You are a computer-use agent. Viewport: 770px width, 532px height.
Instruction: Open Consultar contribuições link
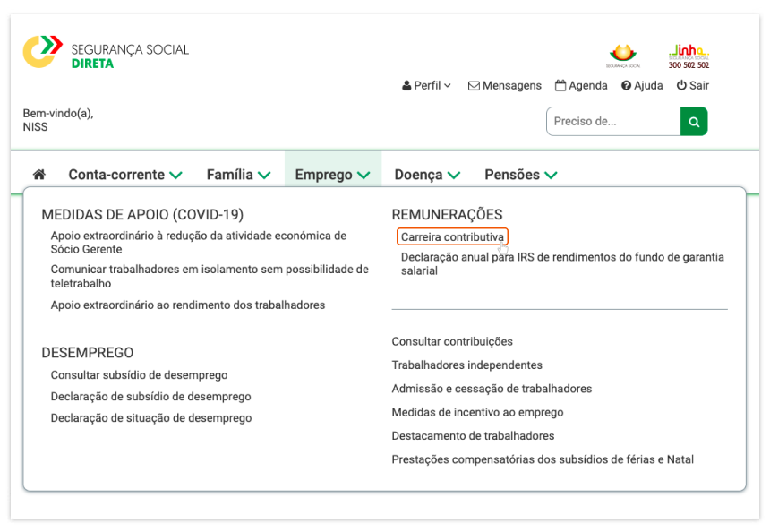452,341
